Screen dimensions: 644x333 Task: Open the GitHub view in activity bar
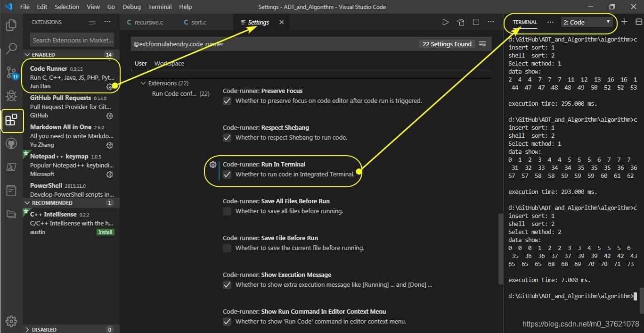coord(11,143)
